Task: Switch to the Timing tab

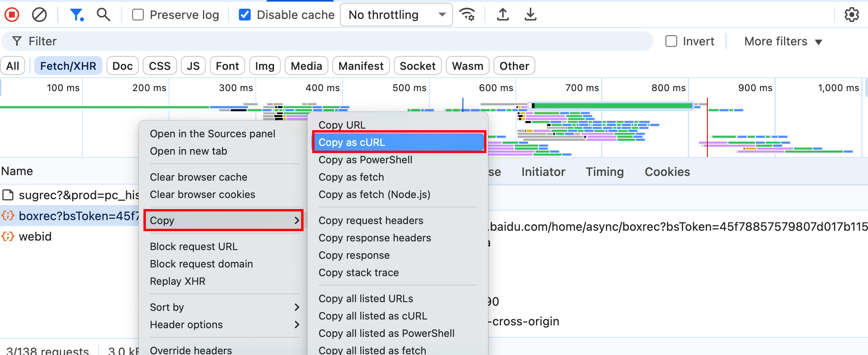Action: [604, 172]
